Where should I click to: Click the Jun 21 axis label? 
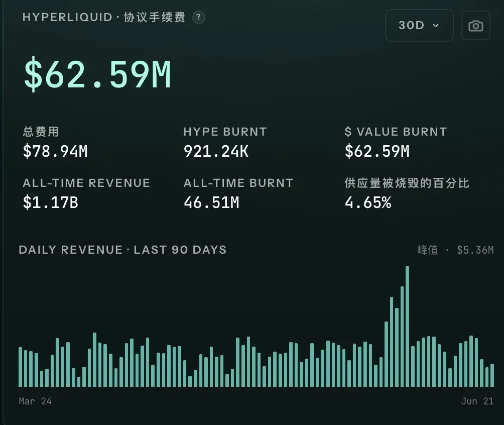pyautogui.click(x=477, y=401)
